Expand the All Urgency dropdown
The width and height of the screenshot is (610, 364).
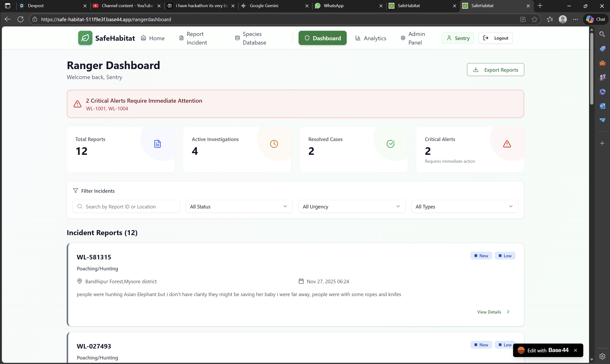tap(351, 207)
